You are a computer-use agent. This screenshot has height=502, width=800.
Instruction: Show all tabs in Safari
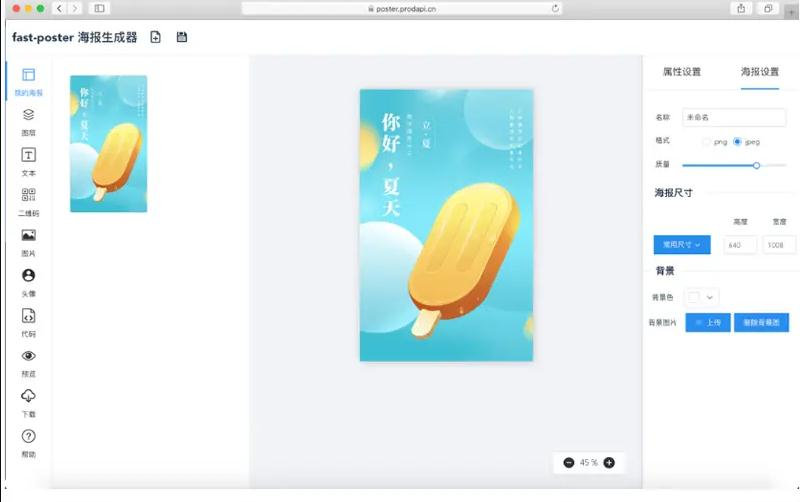[768, 8]
